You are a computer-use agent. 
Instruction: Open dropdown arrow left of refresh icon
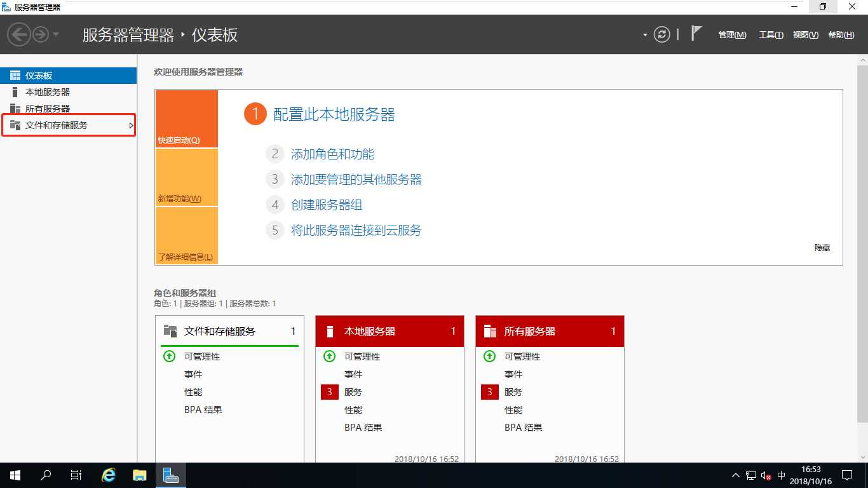point(645,35)
